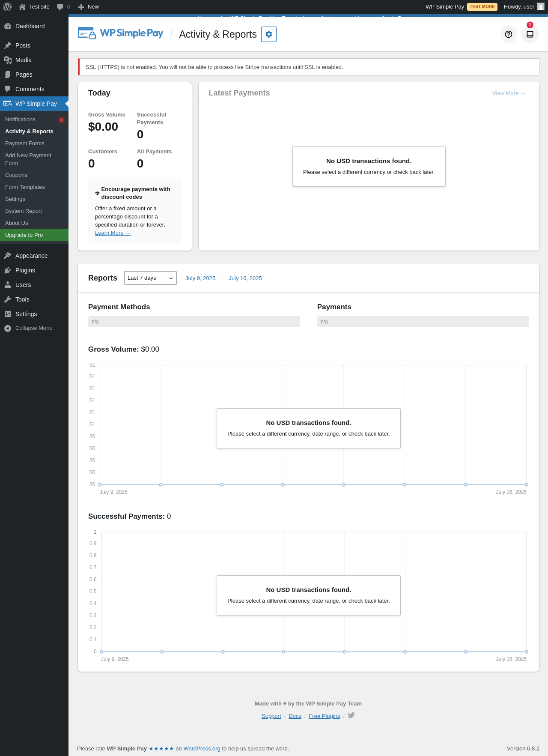Open Users menu in sidebar

pos(34,285)
